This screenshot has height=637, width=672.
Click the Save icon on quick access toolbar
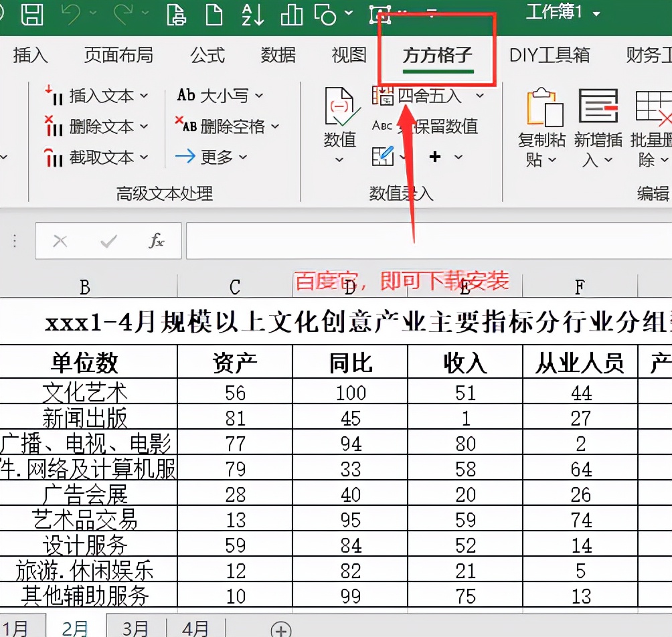pos(32,13)
